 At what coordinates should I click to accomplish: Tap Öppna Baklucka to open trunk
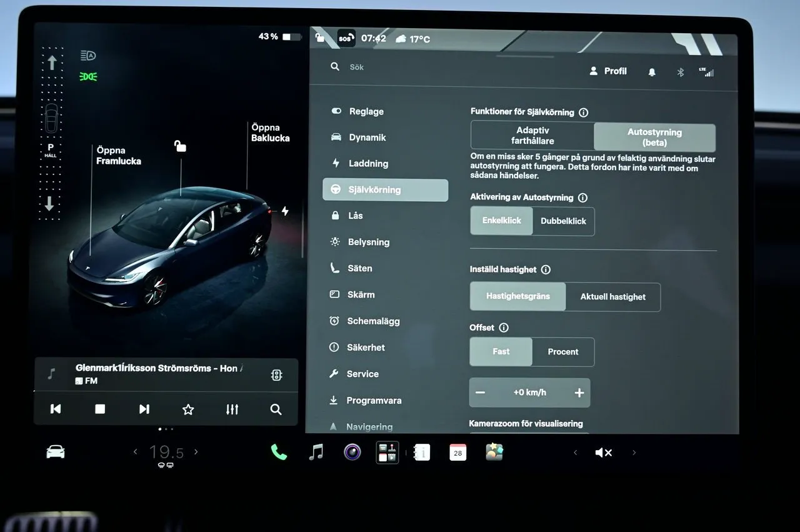(271, 133)
